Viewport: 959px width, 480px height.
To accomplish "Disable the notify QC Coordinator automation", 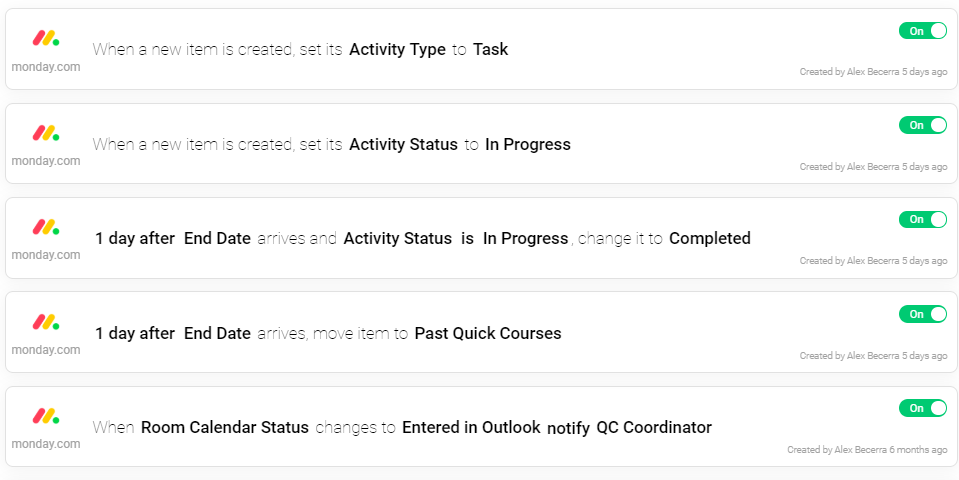I will (922, 408).
